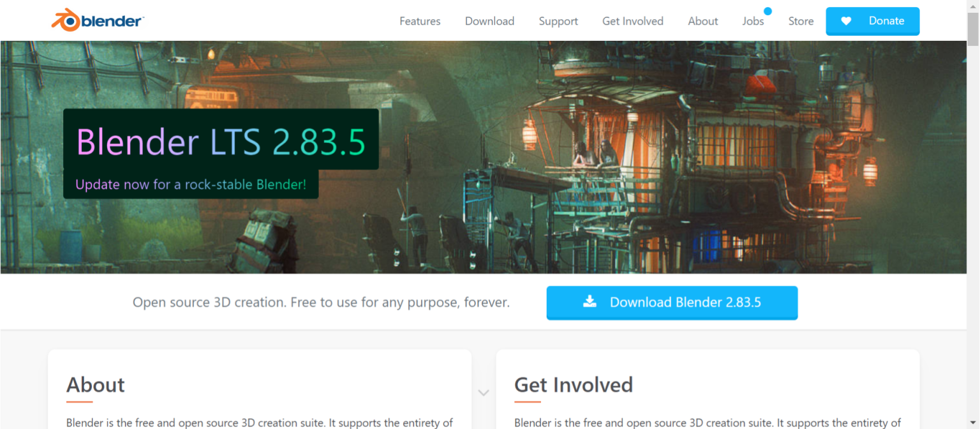Open the Jobs page from the navigation
The width and height of the screenshot is (980, 429).
point(753,21)
